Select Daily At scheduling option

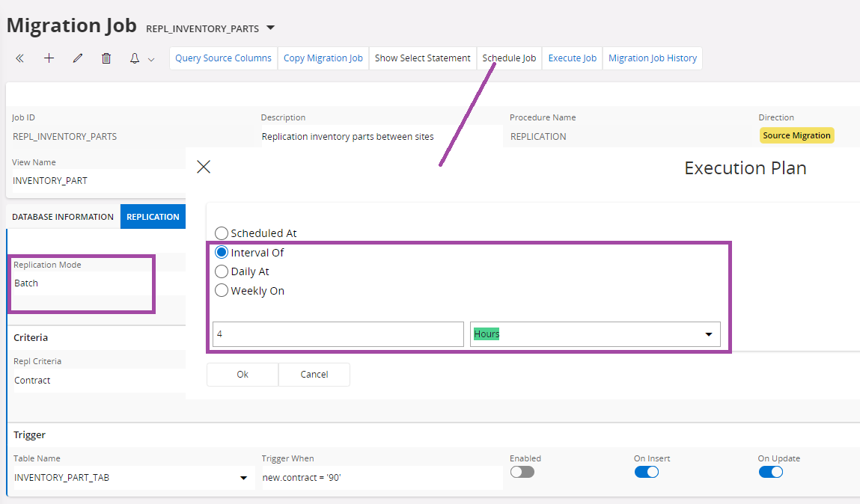pos(221,271)
